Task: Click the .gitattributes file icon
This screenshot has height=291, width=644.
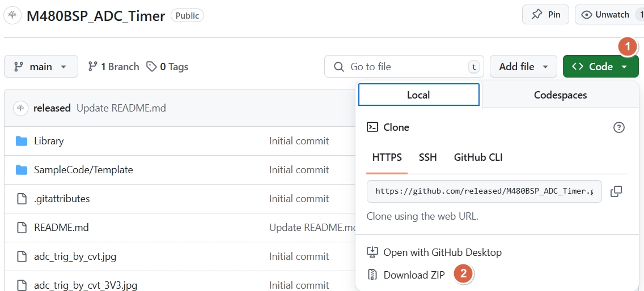Action: click(22, 199)
